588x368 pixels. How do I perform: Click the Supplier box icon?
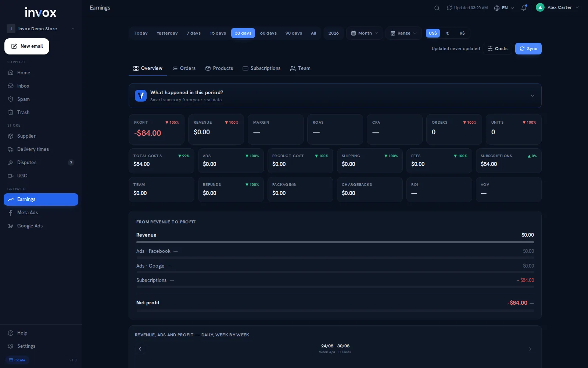[x=11, y=136]
